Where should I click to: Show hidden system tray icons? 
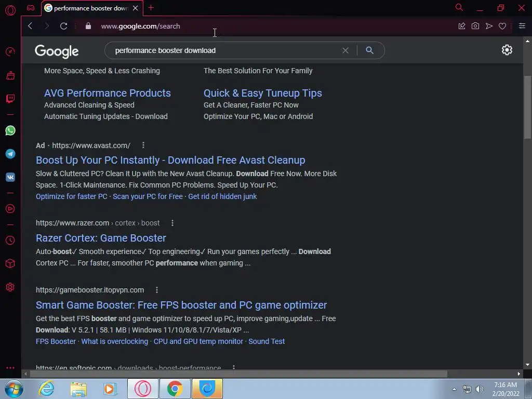coord(454,389)
